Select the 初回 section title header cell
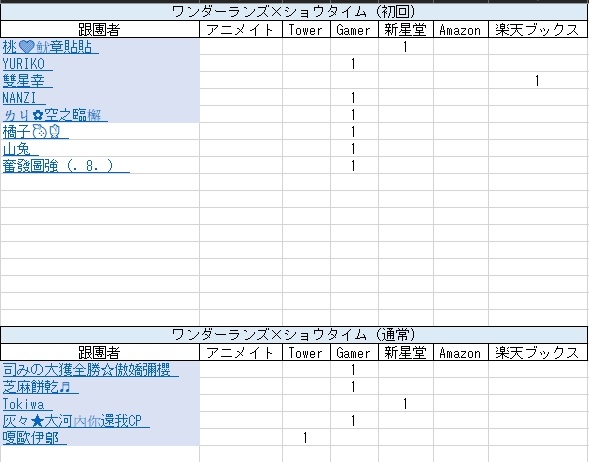Screen dimensions: 589x462 [294, 12]
